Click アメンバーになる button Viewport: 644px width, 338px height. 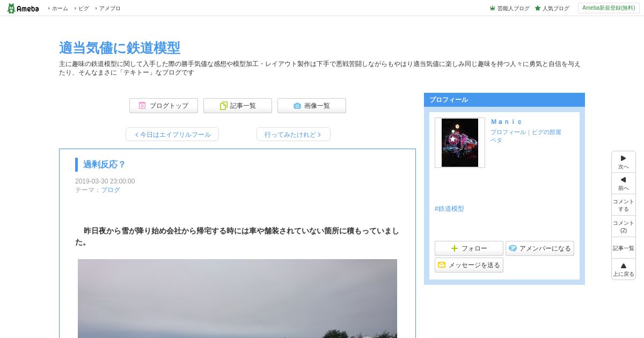(x=540, y=248)
